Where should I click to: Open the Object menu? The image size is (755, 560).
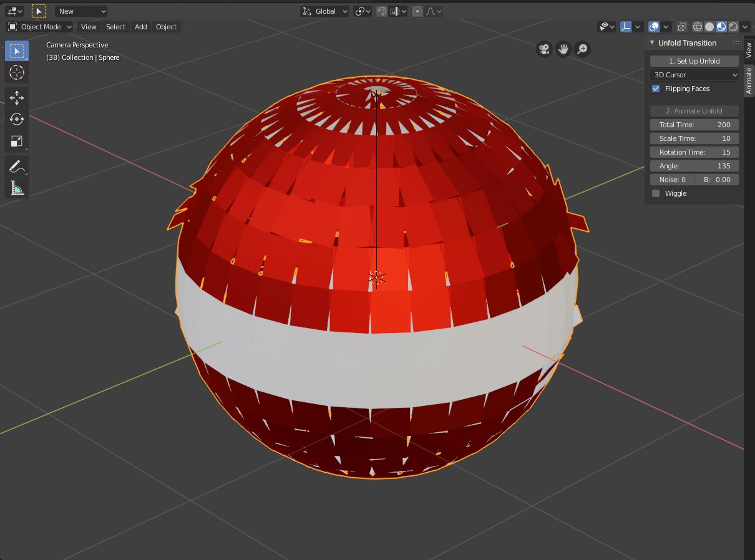166,27
